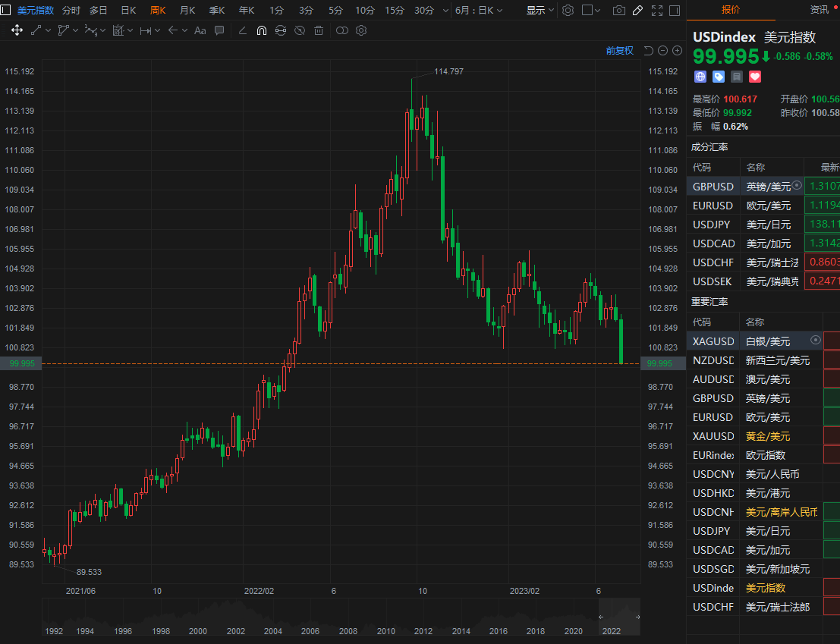The height and width of the screenshot is (644, 840).
Task: Toggle favorite with red heart icon
Action: 755,77
